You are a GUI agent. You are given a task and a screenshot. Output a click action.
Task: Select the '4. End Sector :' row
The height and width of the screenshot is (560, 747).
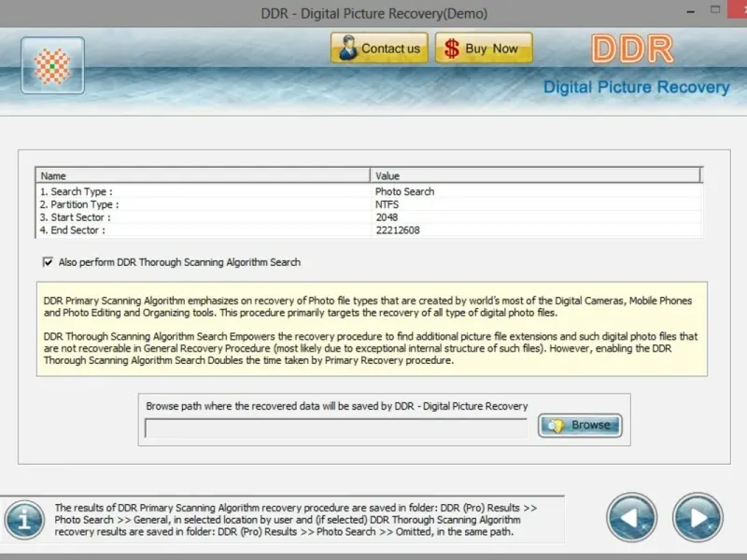(369, 230)
